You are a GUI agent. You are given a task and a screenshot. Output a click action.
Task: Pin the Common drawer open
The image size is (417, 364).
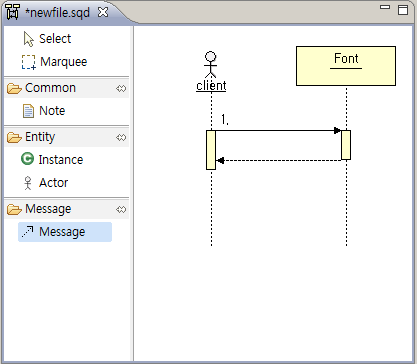pos(121,88)
